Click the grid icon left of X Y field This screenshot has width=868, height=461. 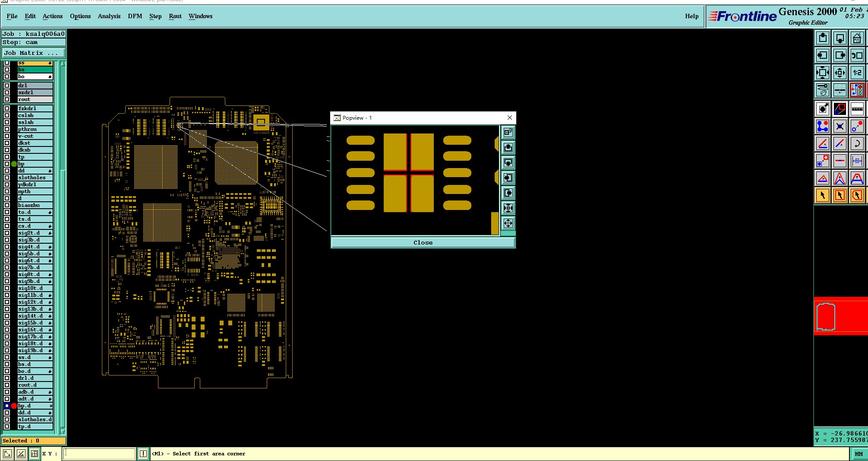(35, 454)
